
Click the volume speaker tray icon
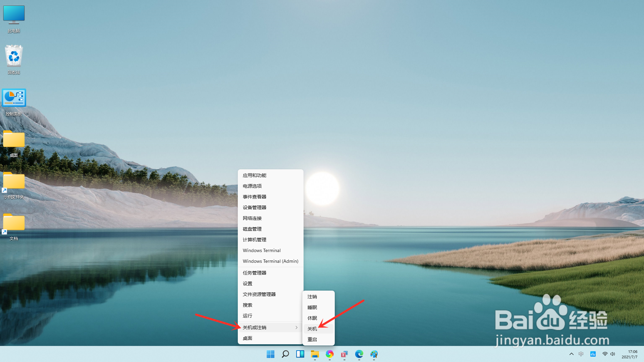tap(613, 354)
